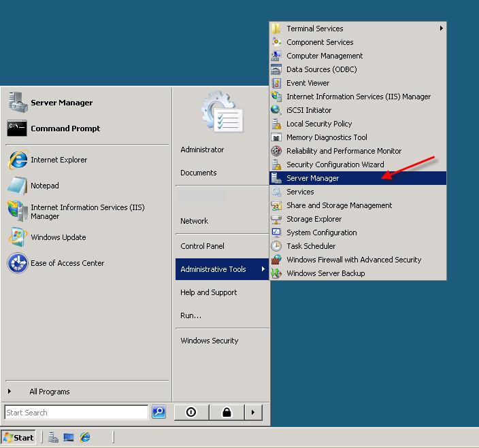Expand All Programs arrow
Image resolution: width=479 pixels, height=448 pixels.
(x=10, y=392)
